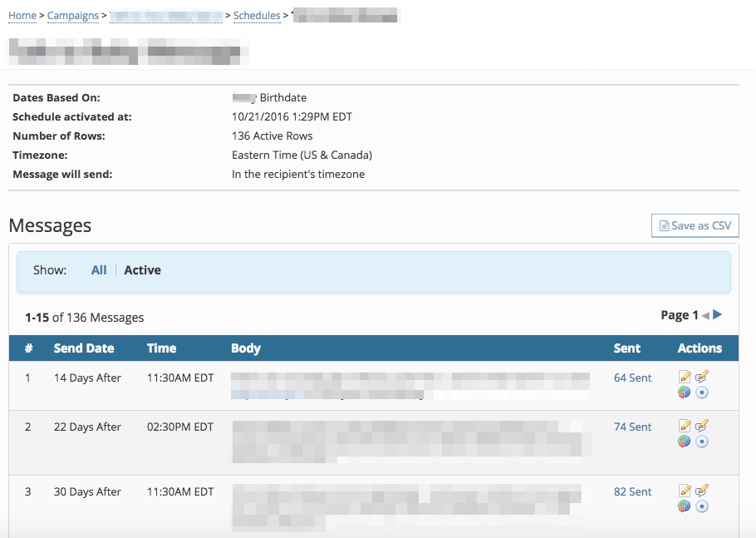Show only Active messages filter
This screenshot has height=538, width=756.
(142, 270)
